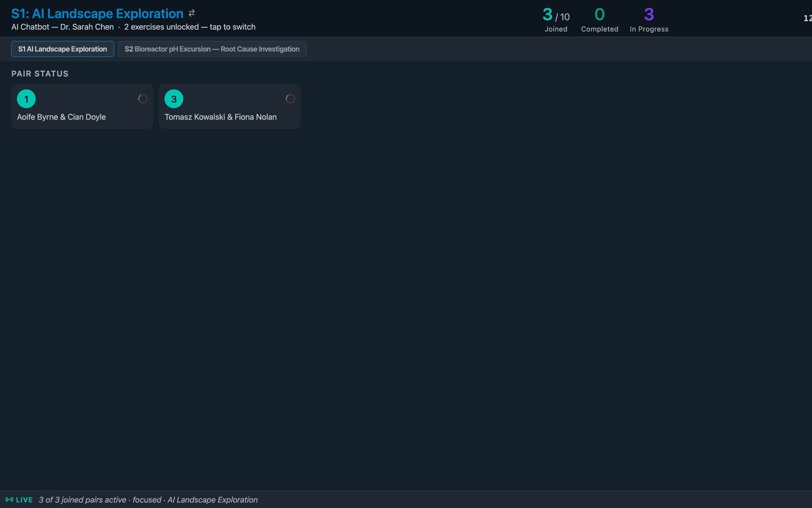
Task: Click '2 exercises unlocked — tap to switch' text
Action: point(190,27)
